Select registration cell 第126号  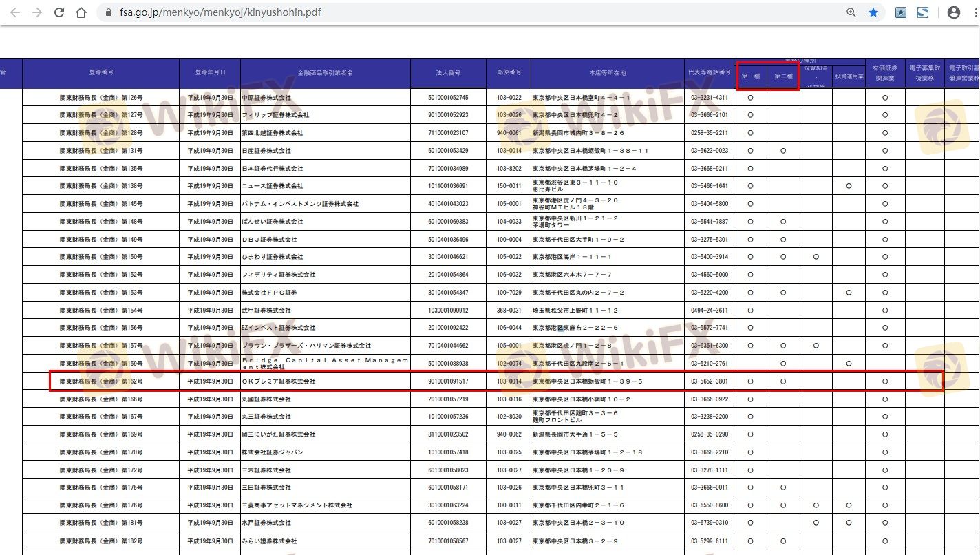(101, 98)
